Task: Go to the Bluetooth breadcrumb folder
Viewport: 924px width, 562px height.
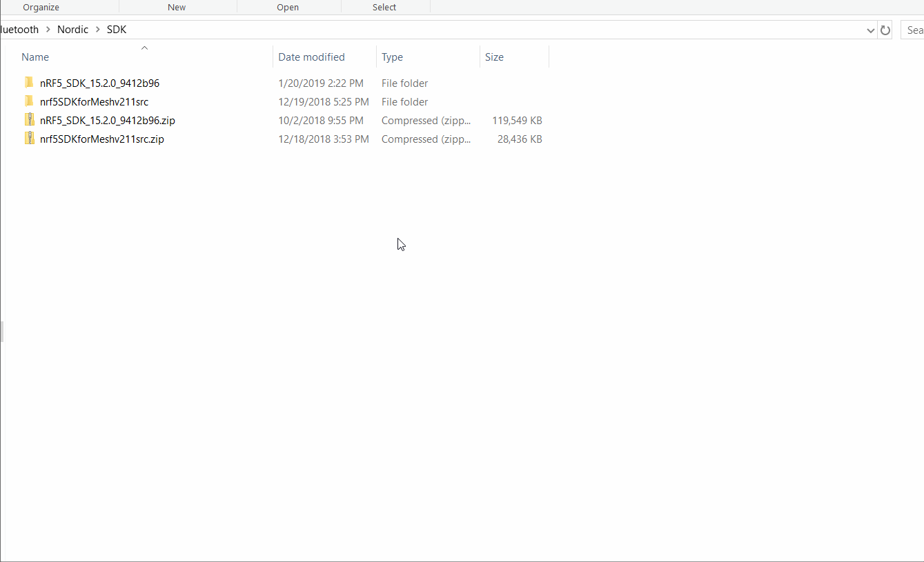Action: 20,30
